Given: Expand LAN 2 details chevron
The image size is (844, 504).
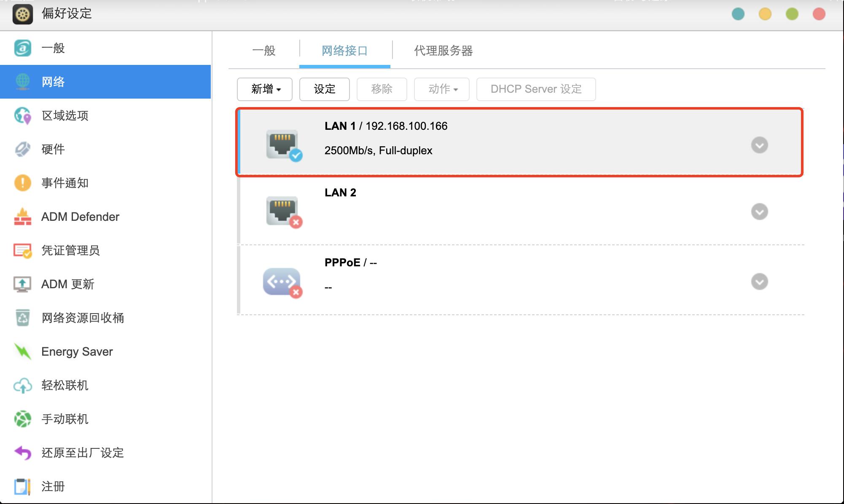Looking at the screenshot, I should point(759,212).
